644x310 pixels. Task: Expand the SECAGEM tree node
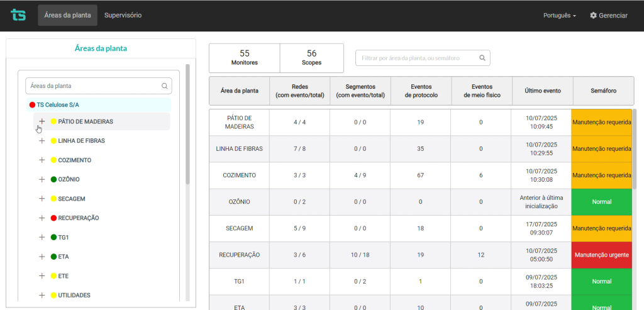(42, 199)
